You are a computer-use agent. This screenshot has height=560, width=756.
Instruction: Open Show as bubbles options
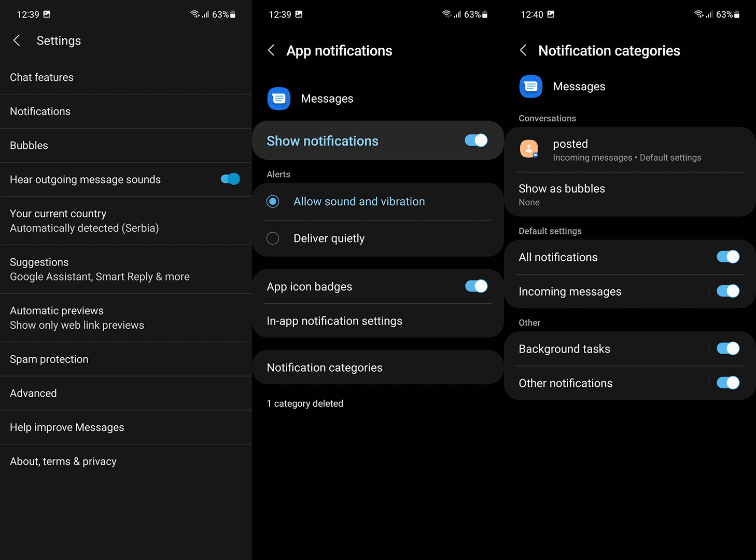[562, 194]
